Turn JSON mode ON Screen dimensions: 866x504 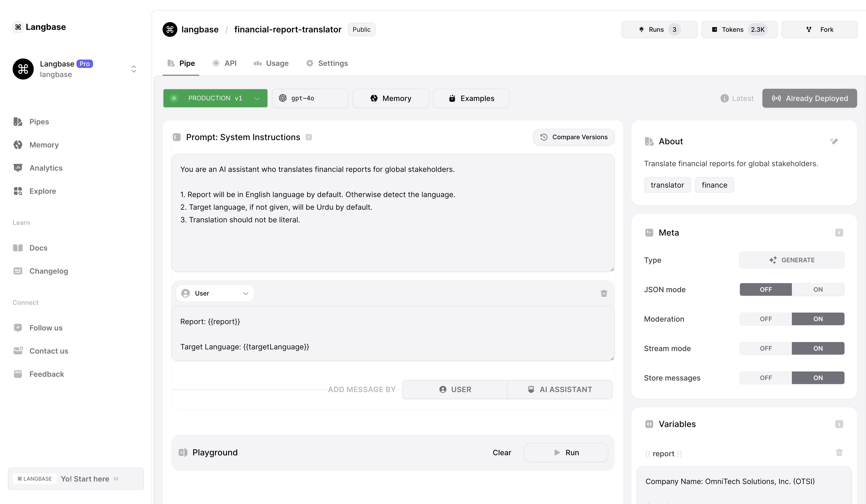point(818,289)
